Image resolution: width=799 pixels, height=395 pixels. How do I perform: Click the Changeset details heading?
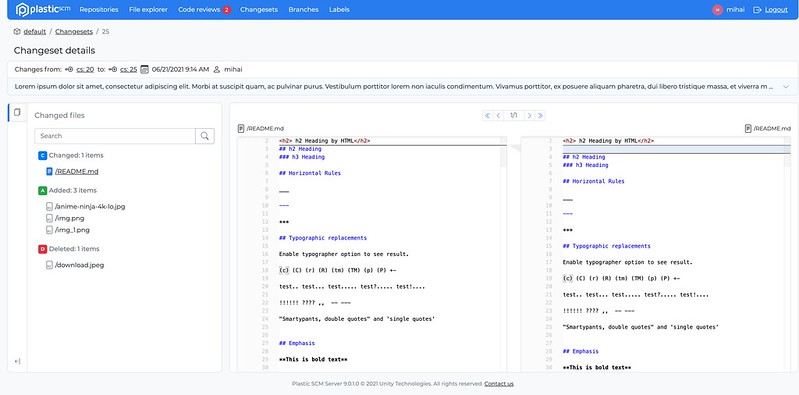pyautogui.click(x=55, y=50)
